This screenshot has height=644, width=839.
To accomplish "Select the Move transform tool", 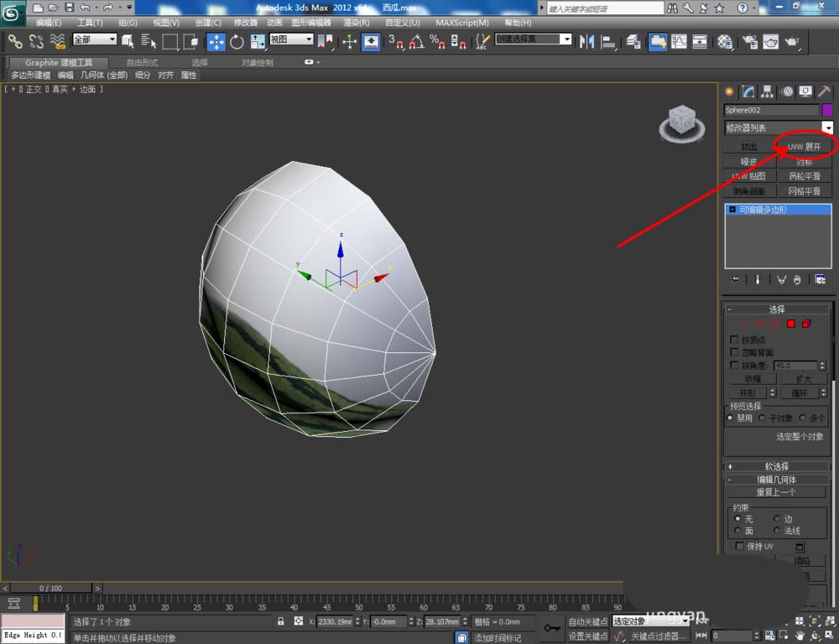I will pyautogui.click(x=216, y=41).
